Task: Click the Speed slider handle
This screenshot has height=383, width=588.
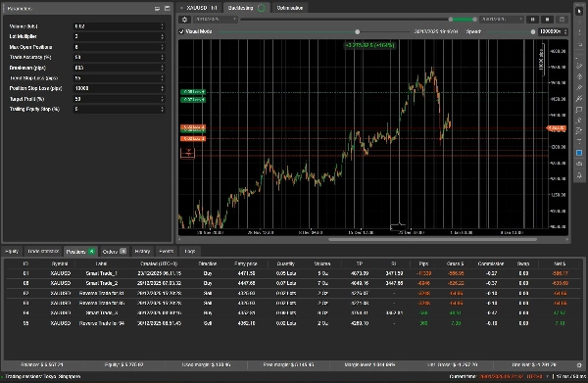Action: (533, 32)
